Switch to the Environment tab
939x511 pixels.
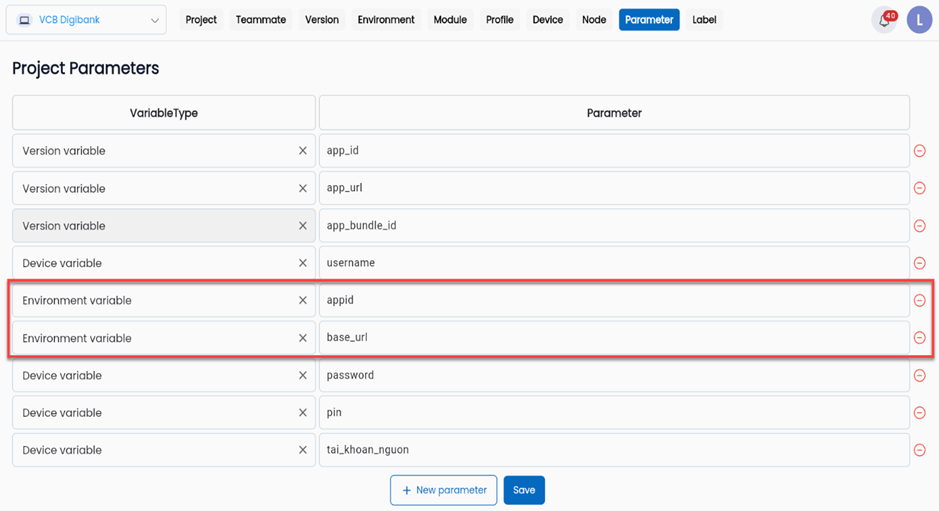(386, 20)
